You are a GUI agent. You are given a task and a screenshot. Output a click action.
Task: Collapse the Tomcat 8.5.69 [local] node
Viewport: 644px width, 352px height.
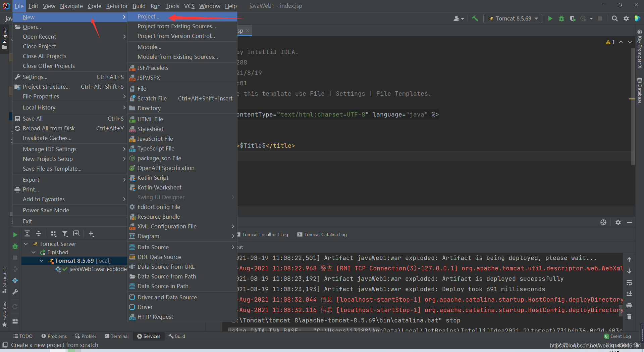pyautogui.click(x=41, y=261)
